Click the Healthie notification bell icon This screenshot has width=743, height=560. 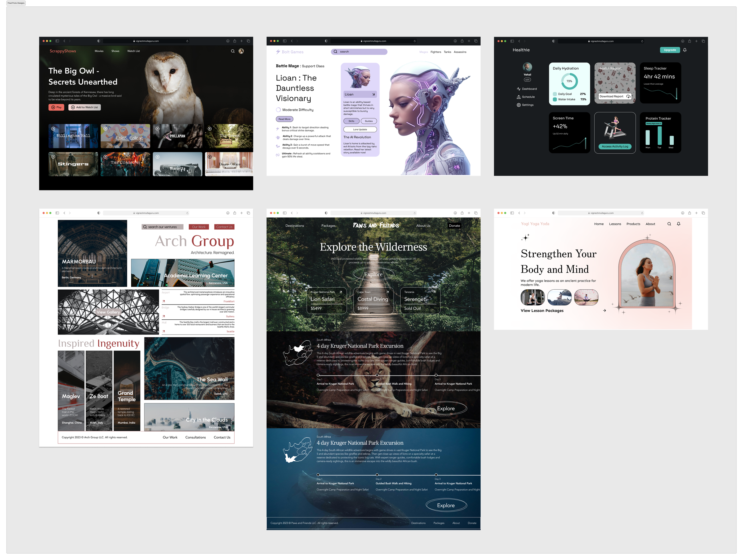(684, 50)
